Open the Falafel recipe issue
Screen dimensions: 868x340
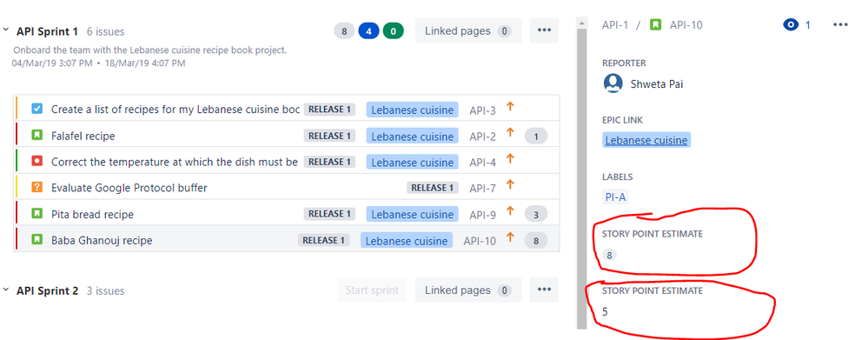[x=83, y=136]
